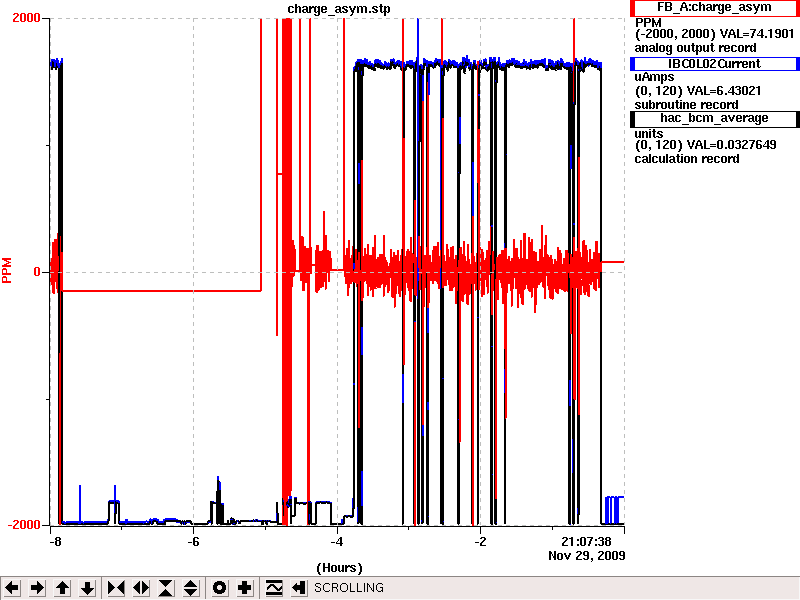Zoom in horizontally on the time axis
The image size is (800, 600).
116,588
